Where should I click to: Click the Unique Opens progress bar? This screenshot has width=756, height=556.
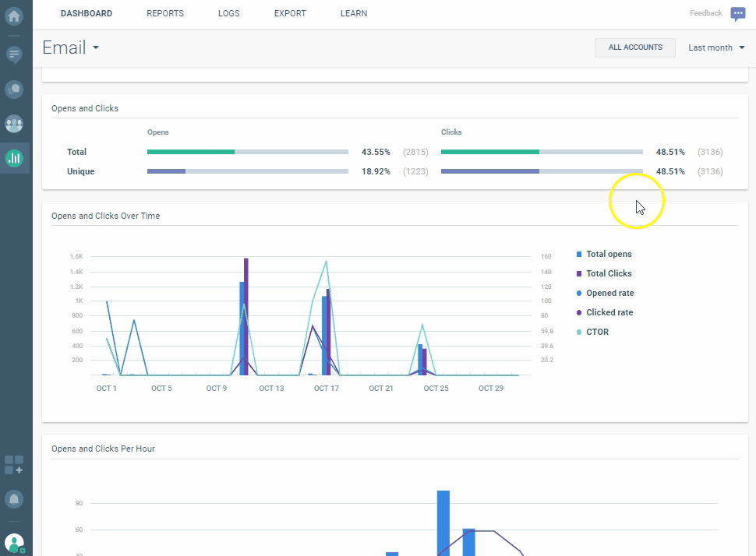[x=247, y=171]
